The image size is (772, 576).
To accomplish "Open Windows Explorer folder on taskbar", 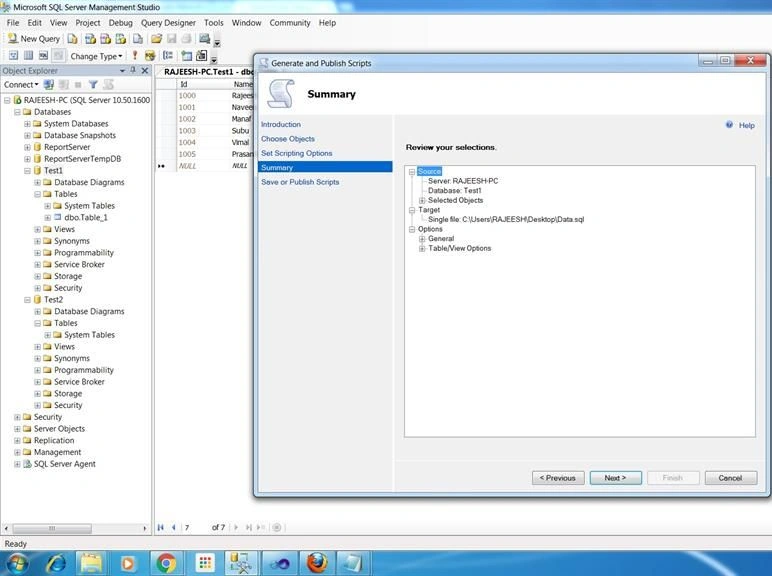I will pos(92,563).
